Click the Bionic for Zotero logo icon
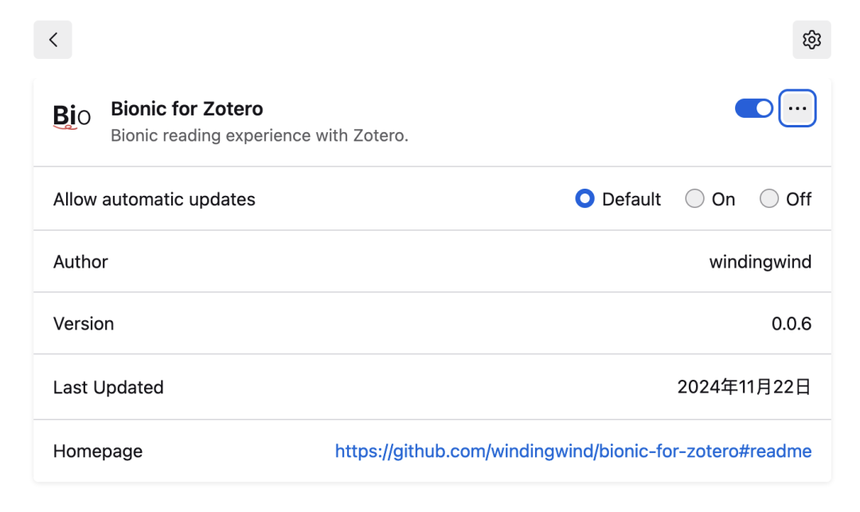Image resolution: width=860 pixels, height=512 pixels. (71, 117)
